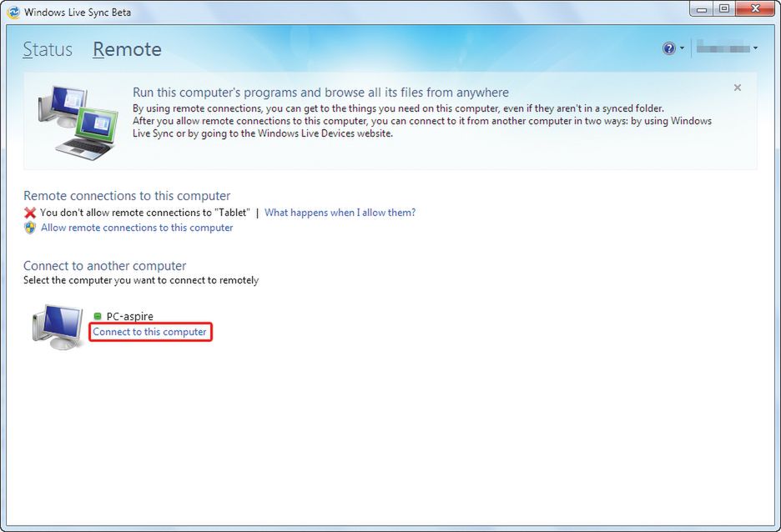Select the PC-aspire computer icon
The height and width of the screenshot is (532, 781).
point(58,327)
